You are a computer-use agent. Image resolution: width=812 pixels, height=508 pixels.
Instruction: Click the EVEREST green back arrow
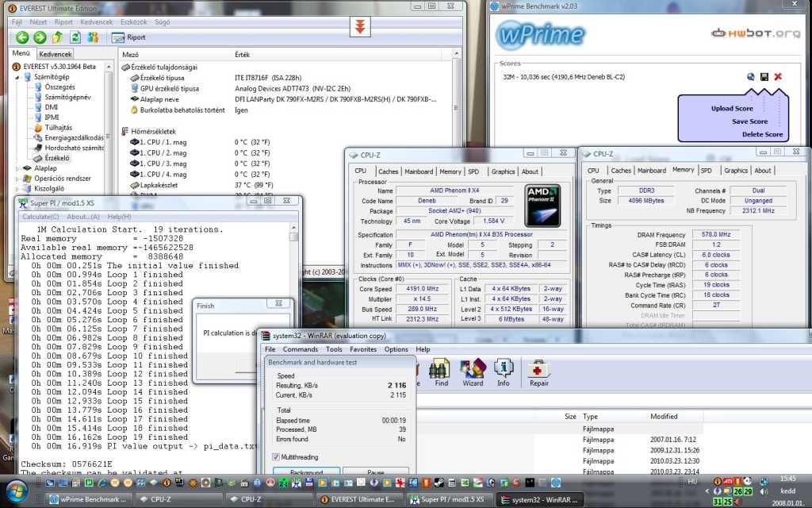(22, 37)
